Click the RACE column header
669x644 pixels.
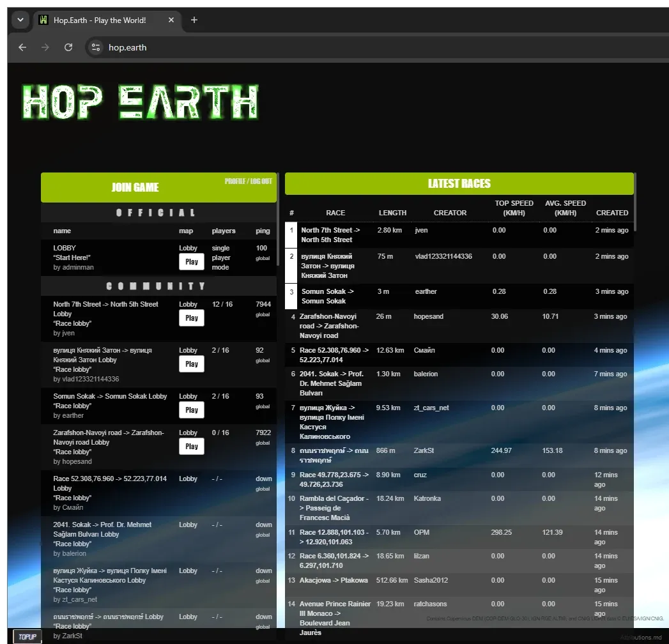tap(335, 213)
